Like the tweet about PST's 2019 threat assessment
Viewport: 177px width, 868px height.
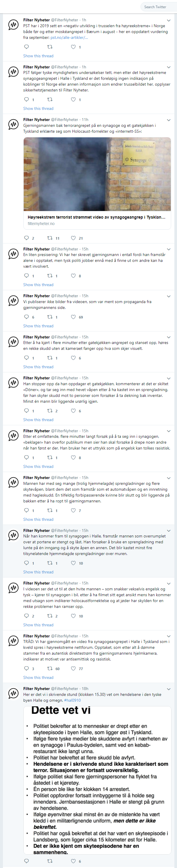pyautogui.click(x=73, y=47)
